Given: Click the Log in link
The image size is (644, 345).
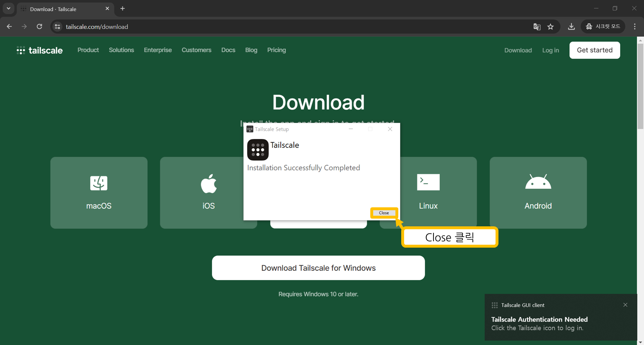Looking at the screenshot, I should (x=551, y=50).
